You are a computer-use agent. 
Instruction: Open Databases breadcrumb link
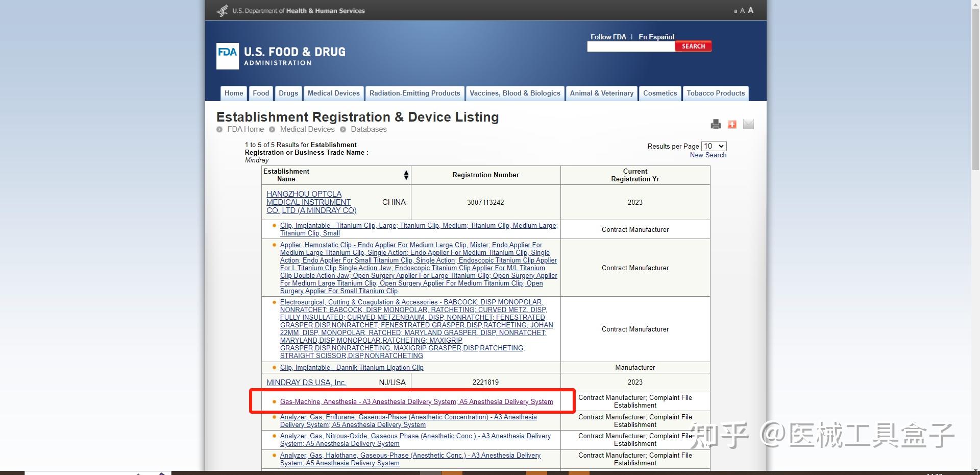click(369, 129)
